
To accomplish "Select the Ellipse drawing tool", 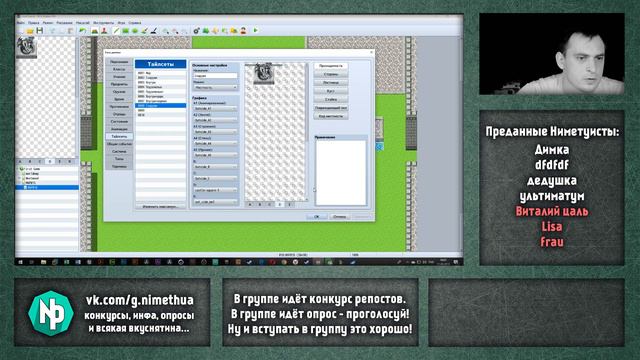I will pos(135,31).
